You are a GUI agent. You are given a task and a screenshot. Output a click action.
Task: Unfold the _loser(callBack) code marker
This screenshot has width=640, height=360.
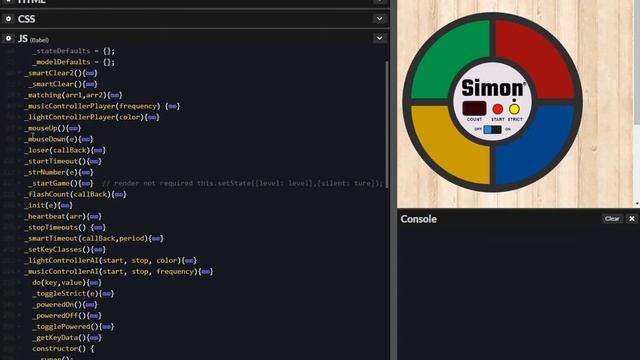pyautogui.click(x=98, y=150)
